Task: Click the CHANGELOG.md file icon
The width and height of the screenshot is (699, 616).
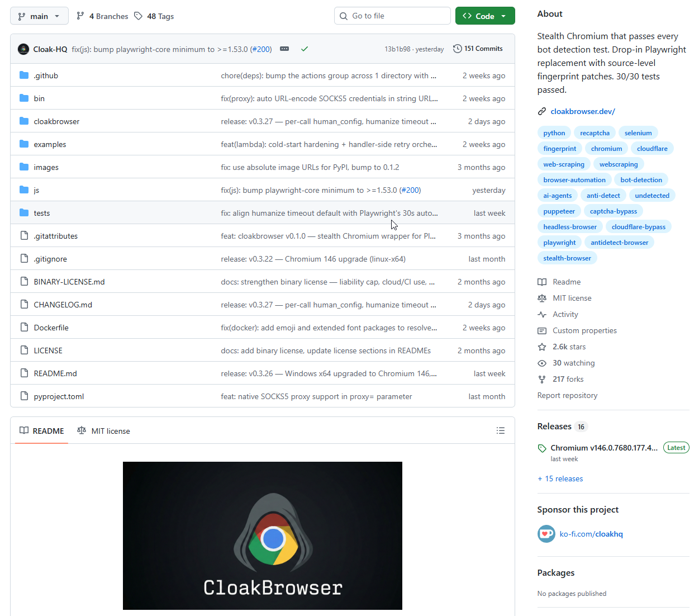Action: pyautogui.click(x=24, y=305)
